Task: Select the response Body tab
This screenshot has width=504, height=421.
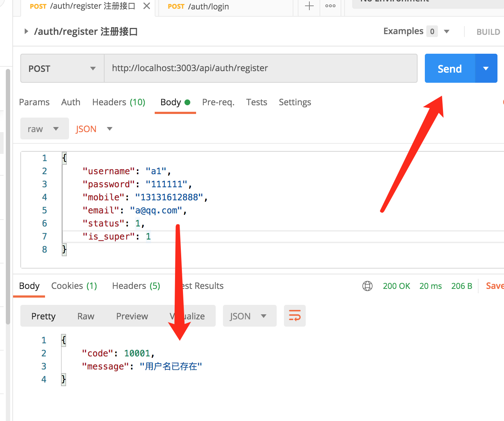Action: 29,286
